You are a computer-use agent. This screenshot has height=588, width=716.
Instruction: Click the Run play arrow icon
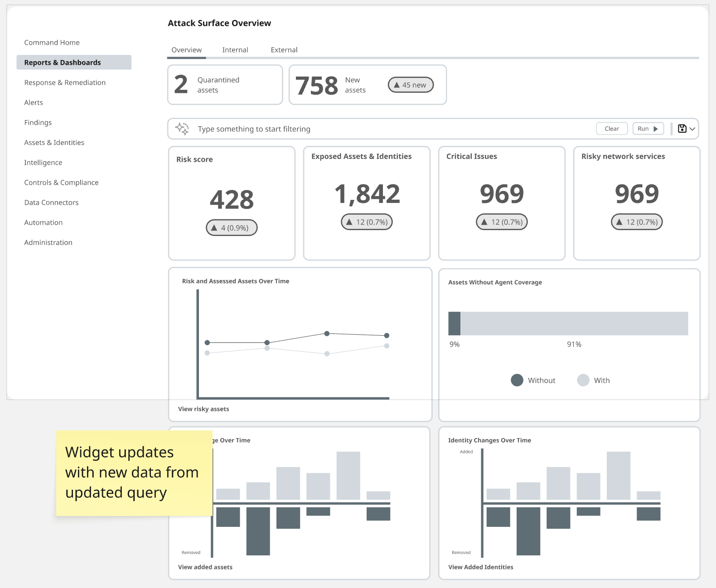click(656, 129)
